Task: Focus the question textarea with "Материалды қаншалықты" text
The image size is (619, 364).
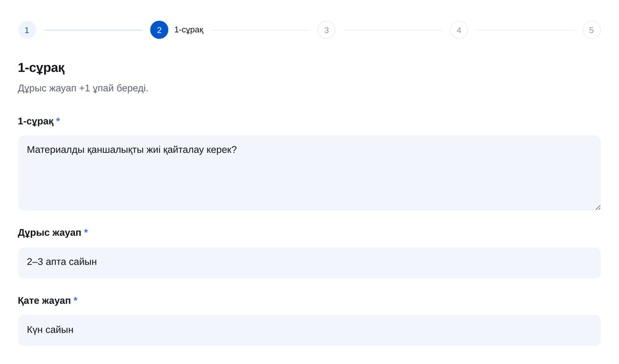Action: [309, 173]
